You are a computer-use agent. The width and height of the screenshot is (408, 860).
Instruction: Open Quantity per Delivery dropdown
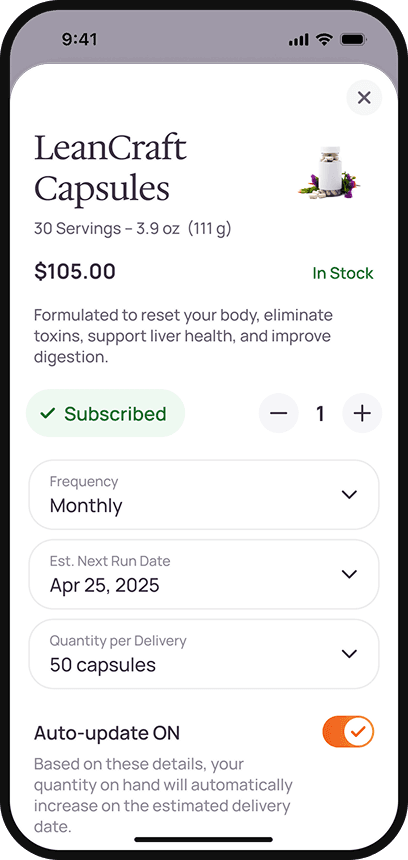[203, 654]
